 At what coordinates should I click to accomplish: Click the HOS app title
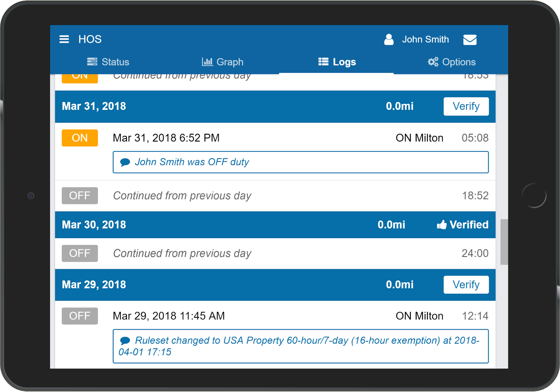[x=90, y=39]
